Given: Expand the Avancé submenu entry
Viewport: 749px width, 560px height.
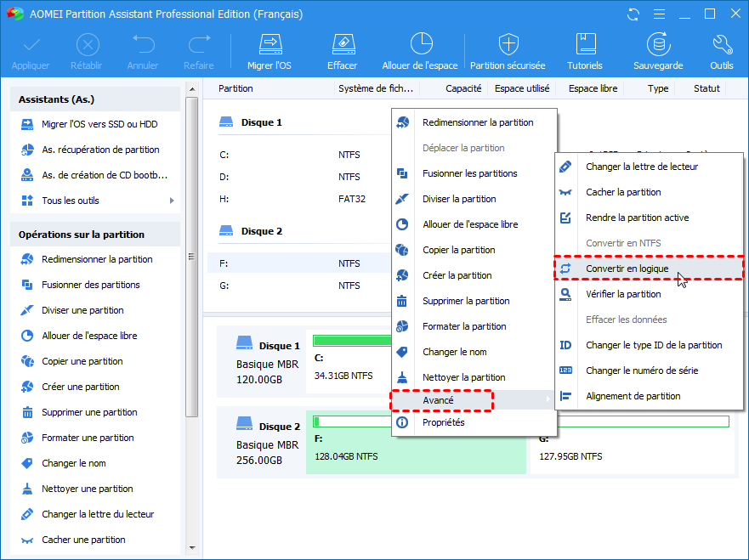Looking at the screenshot, I should (x=474, y=400).
